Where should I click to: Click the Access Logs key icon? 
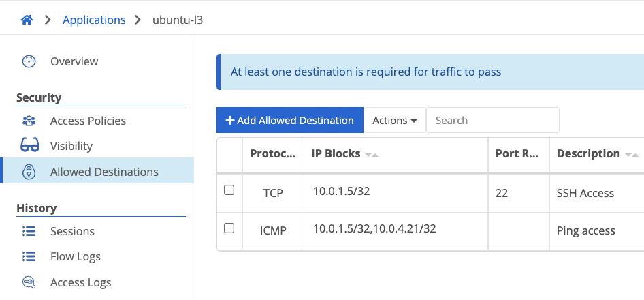29,282
